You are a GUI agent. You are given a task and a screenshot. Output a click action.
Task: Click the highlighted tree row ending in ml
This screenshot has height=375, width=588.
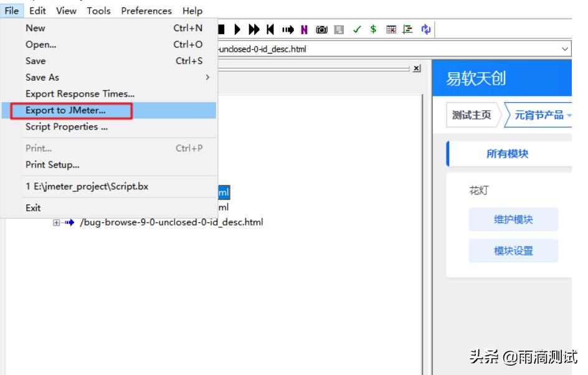pos(224,192)
